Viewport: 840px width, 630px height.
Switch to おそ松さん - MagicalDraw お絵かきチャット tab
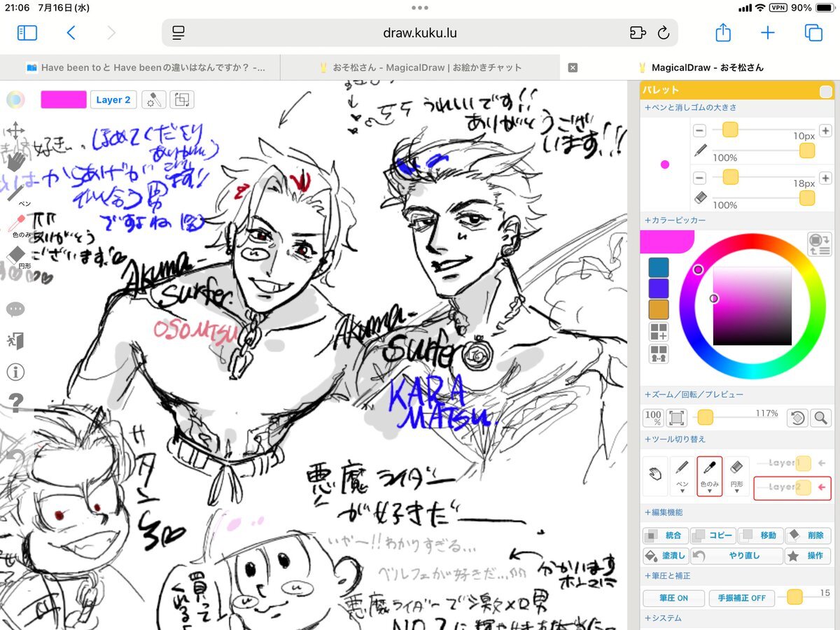(x=420, y=68)
